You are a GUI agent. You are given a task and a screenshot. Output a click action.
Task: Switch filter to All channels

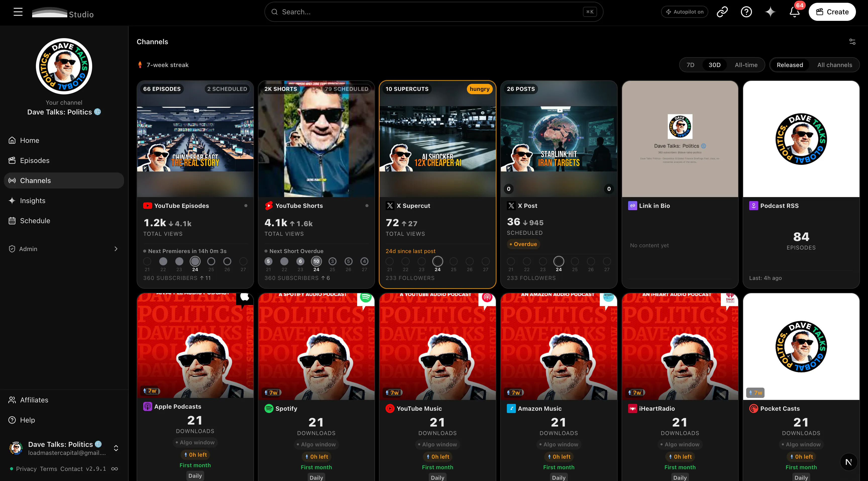coord(834,65)
